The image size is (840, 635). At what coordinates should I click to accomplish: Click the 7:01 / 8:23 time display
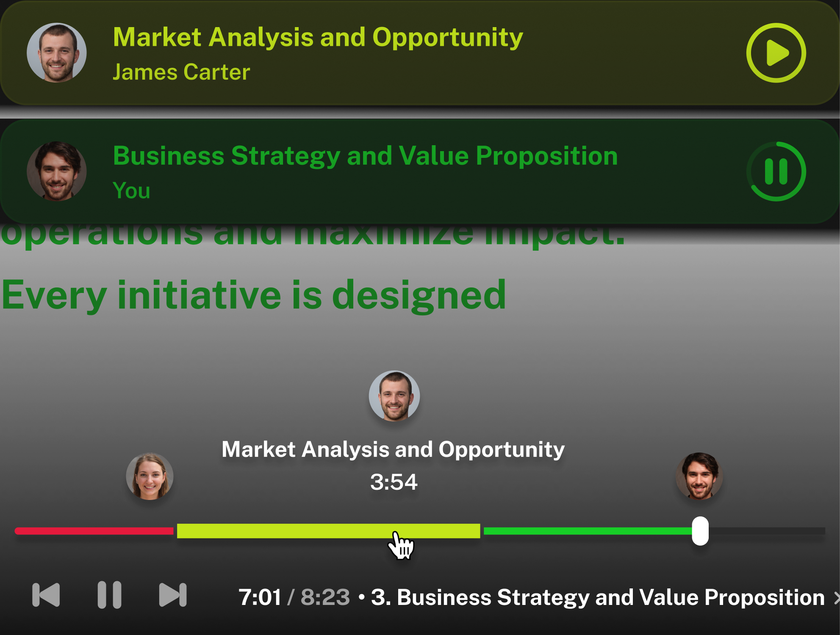[x=294, y=597]
